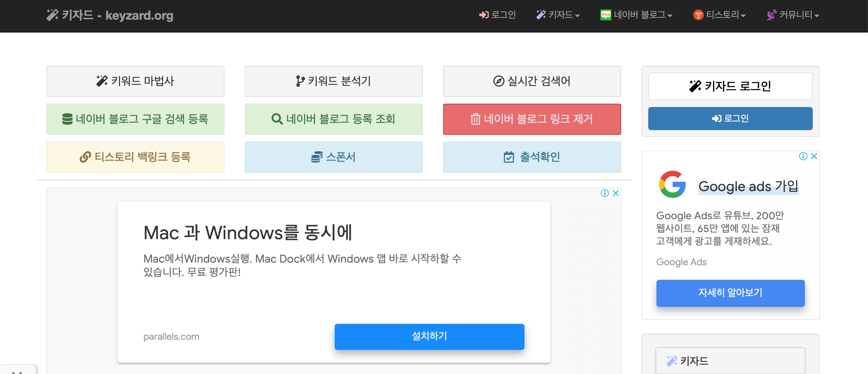Click the community satellite icon in navbar
Image resolution: width=868 pixels, height=374 pixels.
pos(771,15)
